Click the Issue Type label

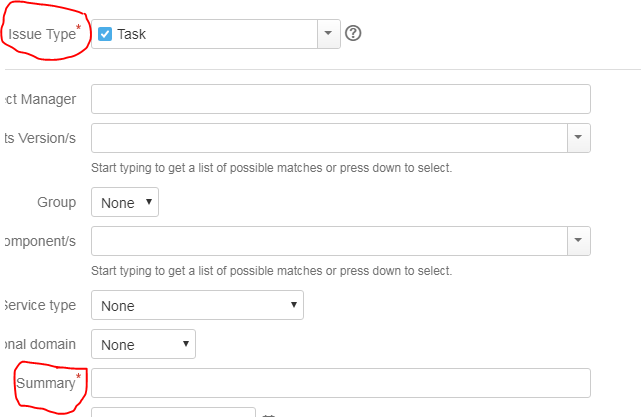coord(42,34)
